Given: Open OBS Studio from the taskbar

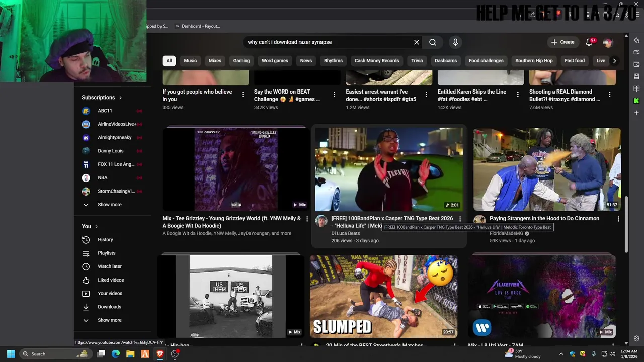Looking at the screenshot, I should 175,354.
